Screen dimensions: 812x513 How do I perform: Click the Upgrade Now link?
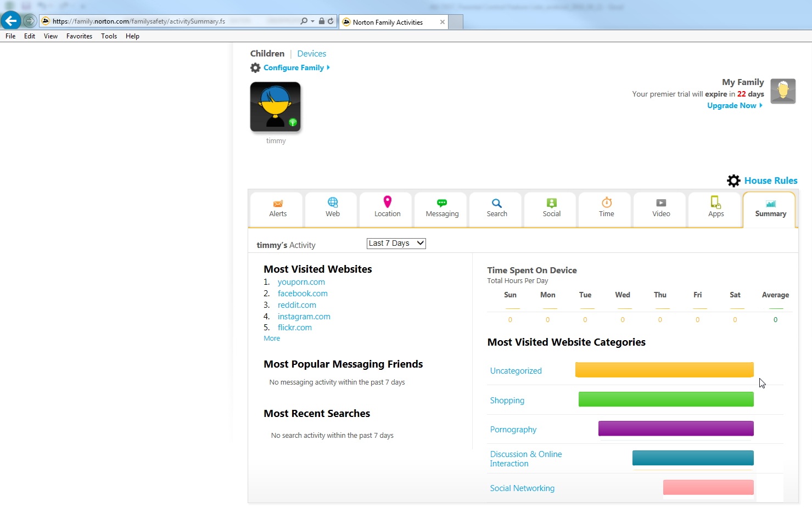click(x=734, y=105)
